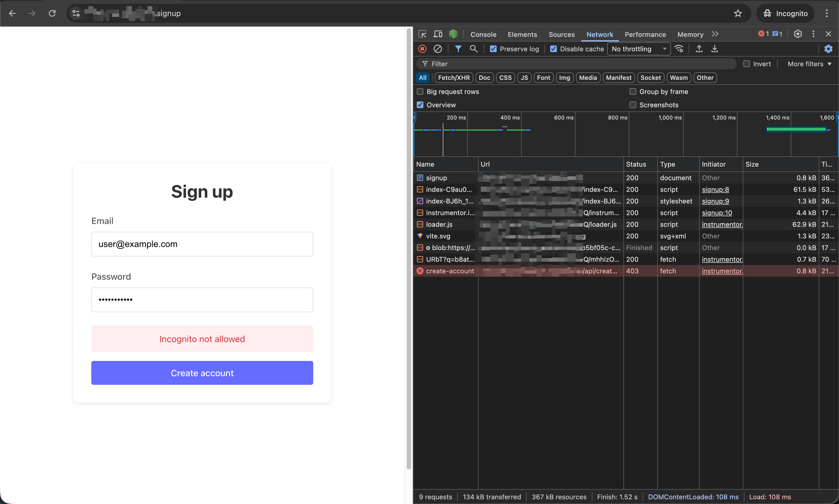The image size is (839, 504).
Task: Click the Create account button
Action: pyautogui.click(x=202, y=373)
